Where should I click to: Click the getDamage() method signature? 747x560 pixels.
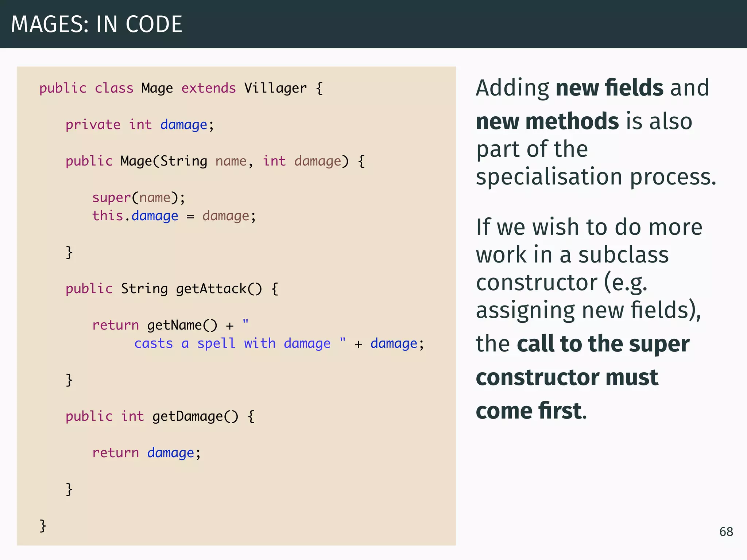point(160,416)
